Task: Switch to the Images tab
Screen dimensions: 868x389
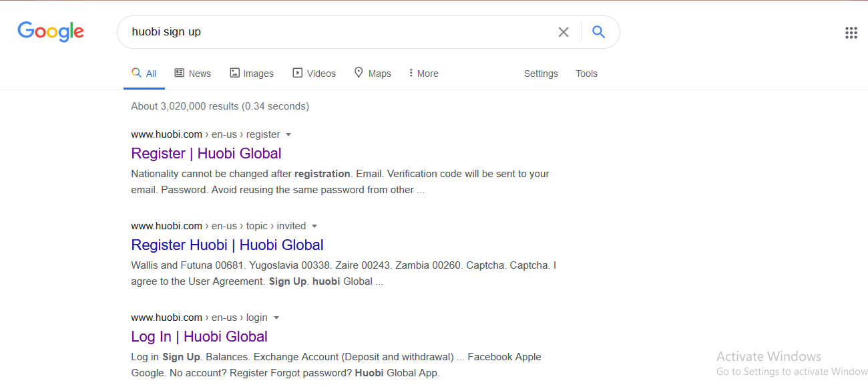Action: [x=252, y=74]
